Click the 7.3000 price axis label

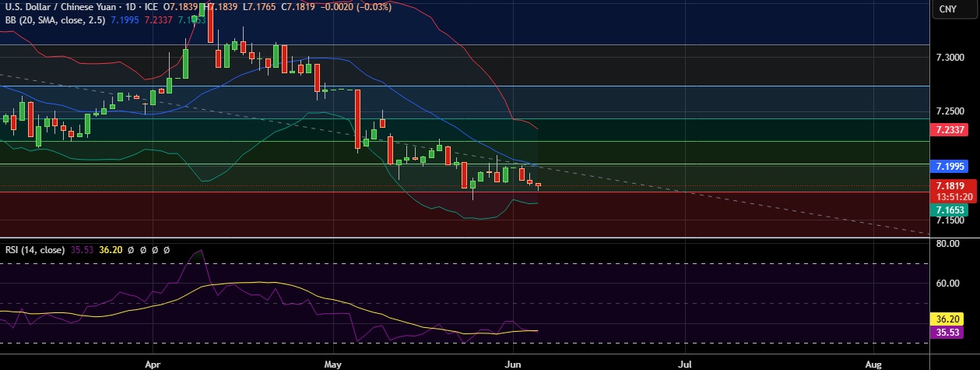(950, 58)
